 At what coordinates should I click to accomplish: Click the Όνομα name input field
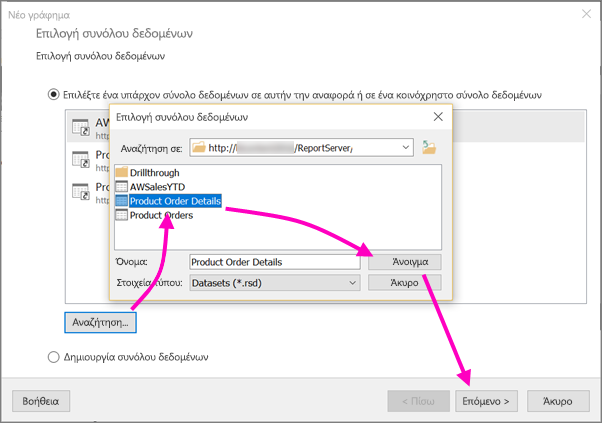pos(275,262)
